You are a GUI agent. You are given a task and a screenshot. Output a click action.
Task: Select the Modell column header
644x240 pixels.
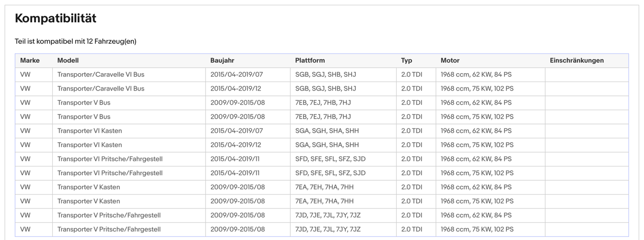68,60
